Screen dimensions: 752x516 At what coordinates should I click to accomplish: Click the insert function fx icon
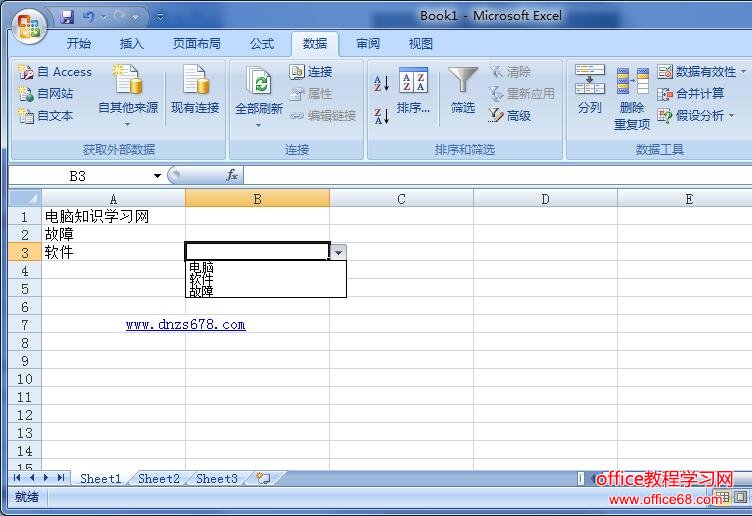point(232,176)
